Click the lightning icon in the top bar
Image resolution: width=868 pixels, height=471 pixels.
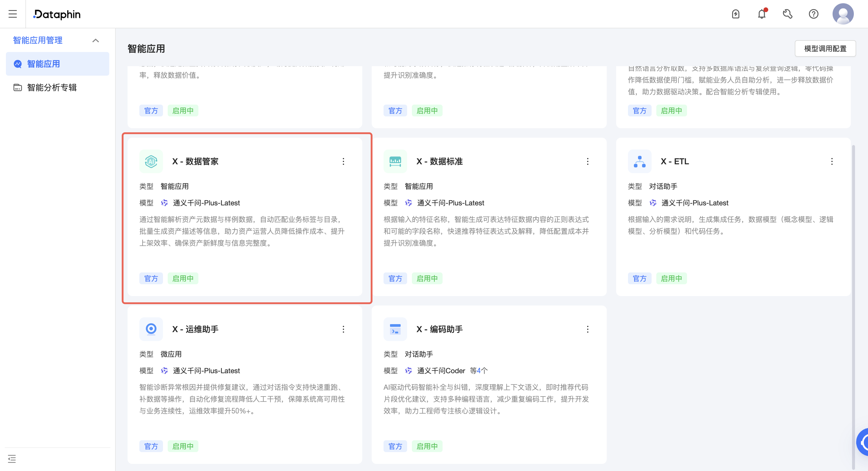(x=735, y=14)
